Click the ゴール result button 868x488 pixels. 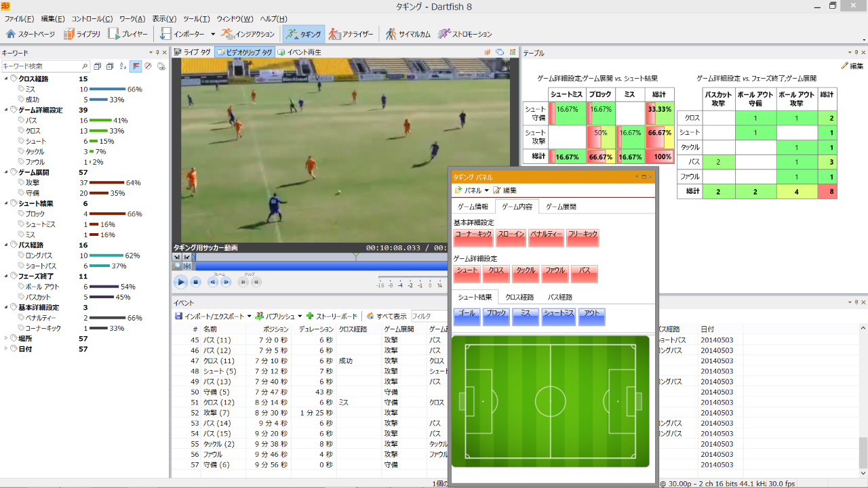(467, 317)
